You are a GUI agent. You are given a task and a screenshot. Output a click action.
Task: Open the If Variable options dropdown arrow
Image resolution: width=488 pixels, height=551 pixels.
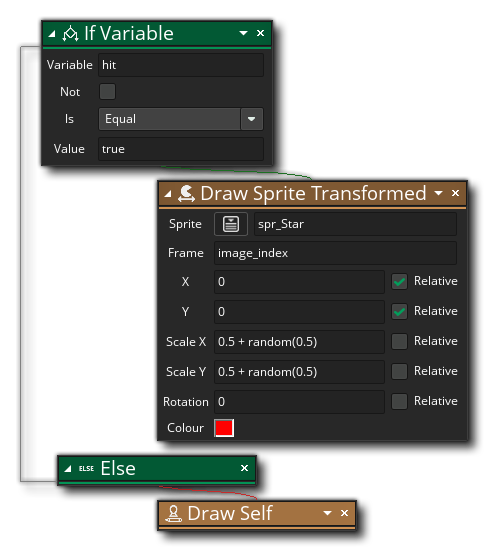pyautogui.click(x=243, y=33)
